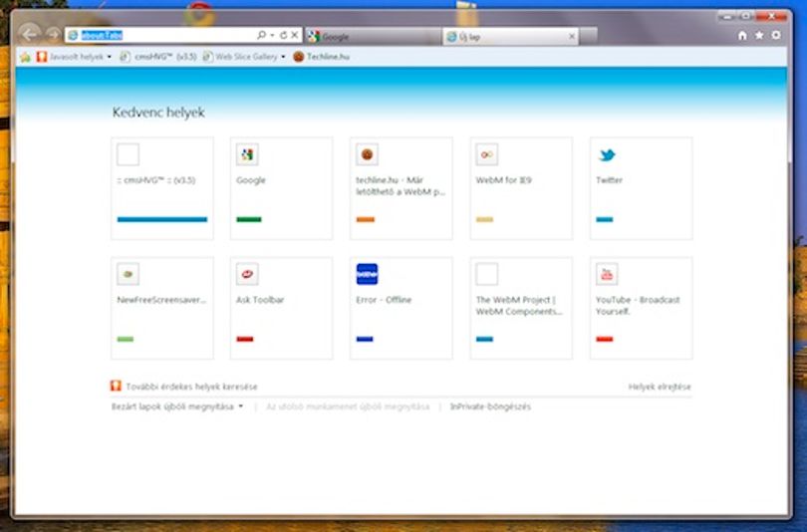Screen dimensions: 807x532
Task: Click the stop X icon in address bar
Action: pyautogui.click(x=294, y=35)
